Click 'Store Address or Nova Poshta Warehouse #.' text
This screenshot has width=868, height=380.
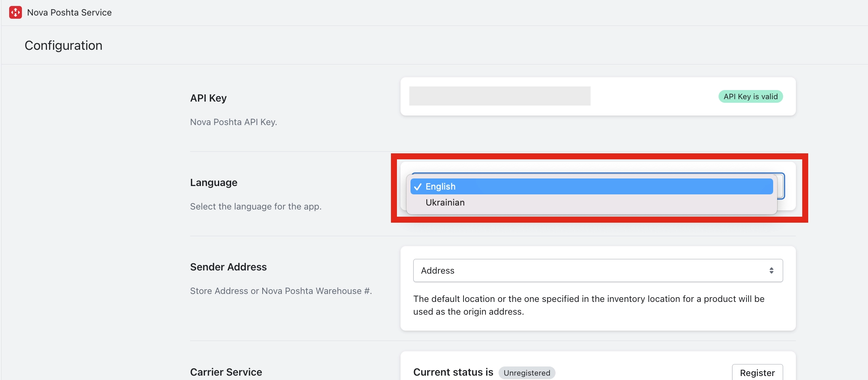[x=281, y=291]
